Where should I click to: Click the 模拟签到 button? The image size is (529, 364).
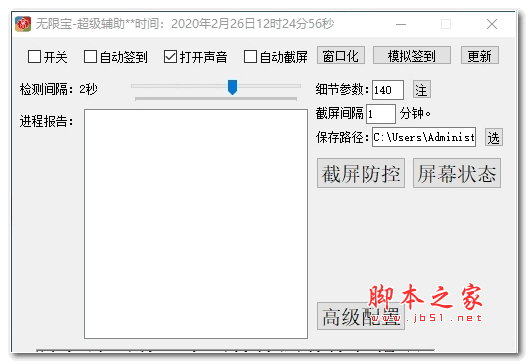point(412,55)
